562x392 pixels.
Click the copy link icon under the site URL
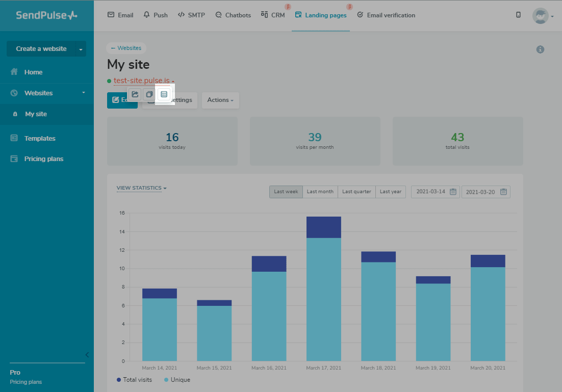click(x=149, y=94)
